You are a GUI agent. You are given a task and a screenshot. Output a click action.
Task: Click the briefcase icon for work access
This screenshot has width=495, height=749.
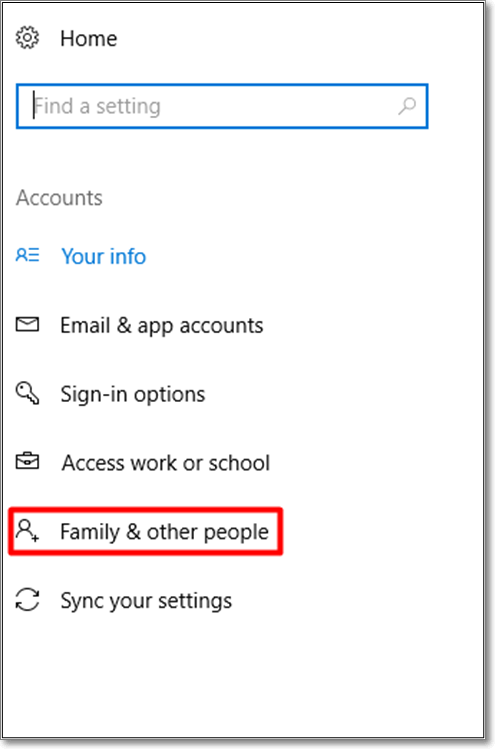pos(27,461)
